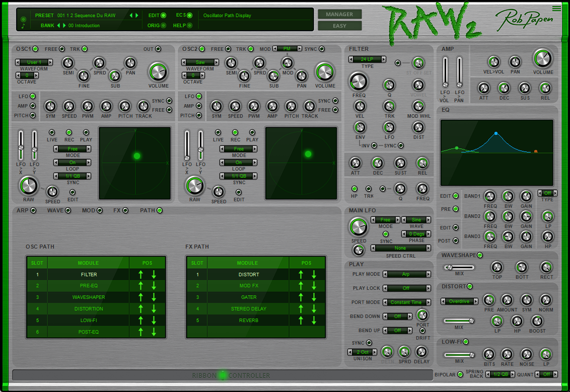Click the OSC1 VOLUME knob

(158, 72)
